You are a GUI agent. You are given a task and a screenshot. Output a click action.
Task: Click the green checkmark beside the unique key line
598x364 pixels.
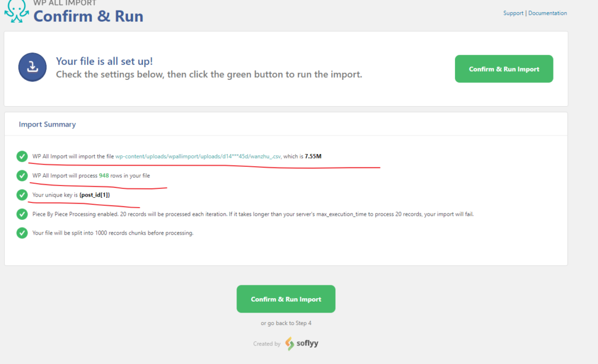(x=22, y=195)
